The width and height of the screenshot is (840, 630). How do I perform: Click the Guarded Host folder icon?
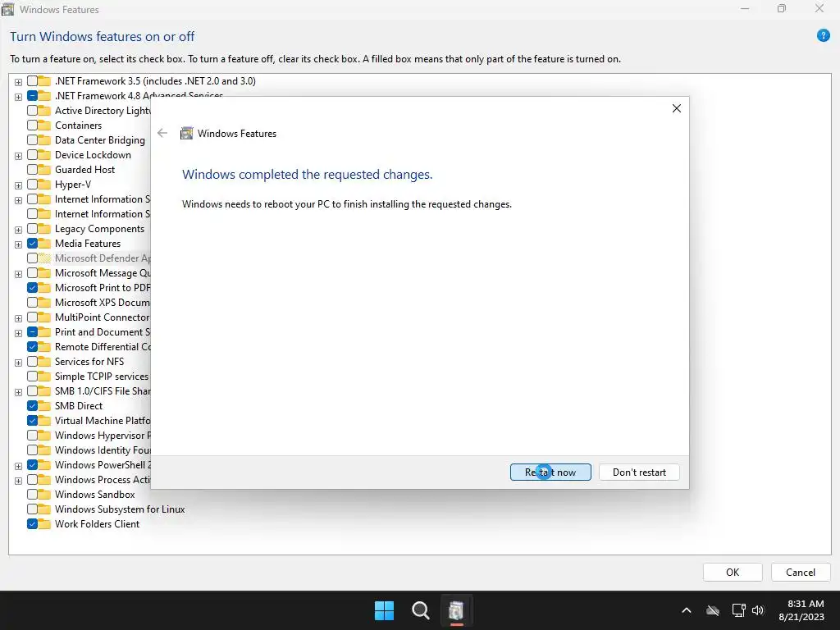click(44, 169)
